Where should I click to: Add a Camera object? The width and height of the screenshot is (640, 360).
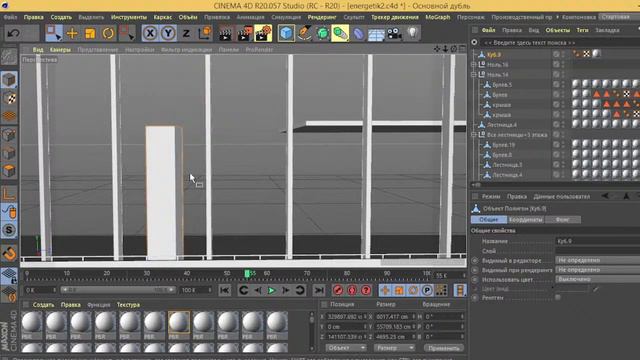coord(394,33)
